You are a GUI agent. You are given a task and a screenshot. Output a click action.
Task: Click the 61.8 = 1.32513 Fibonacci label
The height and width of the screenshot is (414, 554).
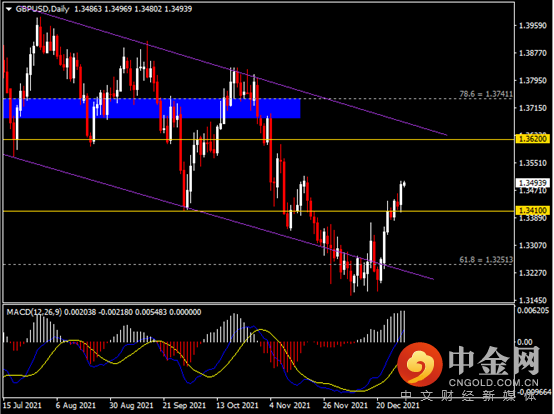click(x=486, y=260)
